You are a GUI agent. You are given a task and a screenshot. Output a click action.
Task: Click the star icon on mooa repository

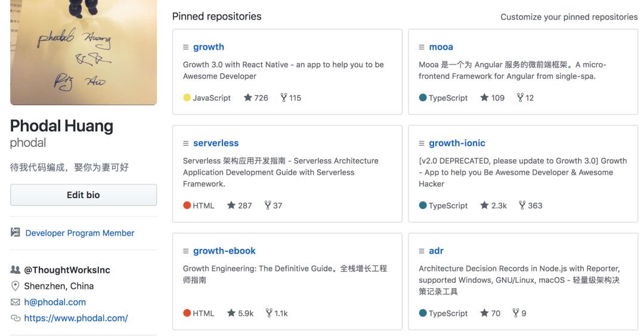[x=484, y=98]
